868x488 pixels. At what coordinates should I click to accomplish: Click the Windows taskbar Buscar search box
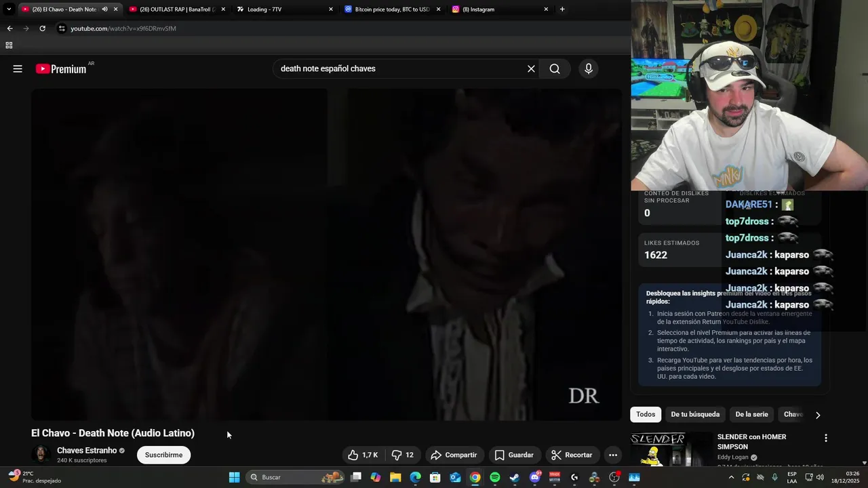[295, 477]
